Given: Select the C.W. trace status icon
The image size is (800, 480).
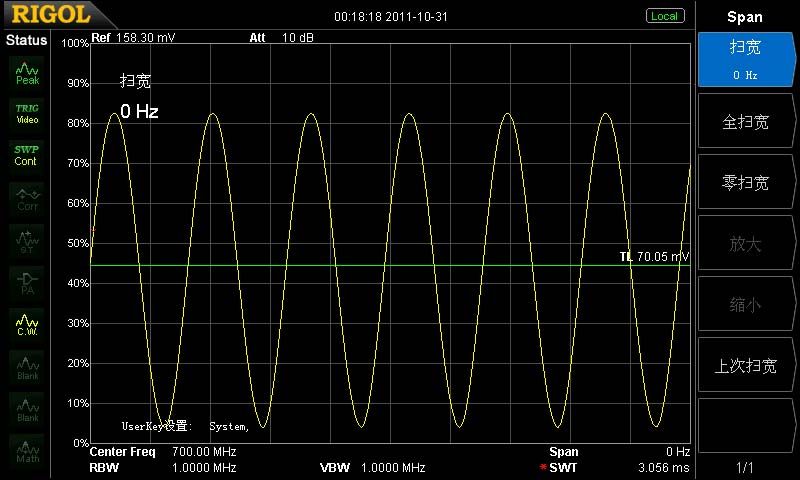Looking at the screenshot, I should [27, 323].
